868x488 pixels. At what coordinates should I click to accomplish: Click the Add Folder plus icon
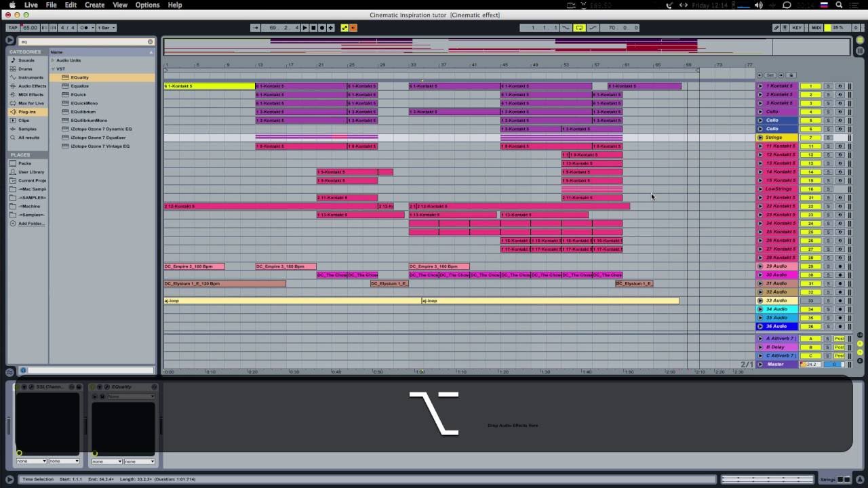pyautogui.click(x=13, y=223)
